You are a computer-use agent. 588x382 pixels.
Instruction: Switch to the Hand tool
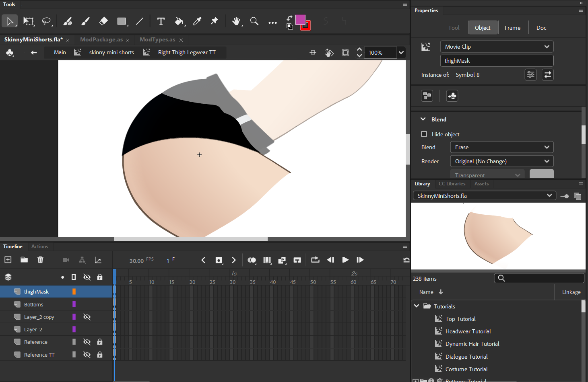[236, 21]
